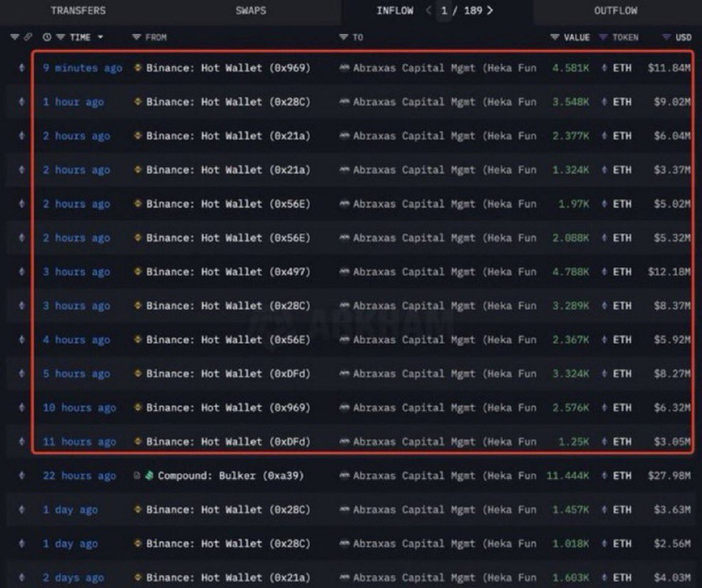Open the FROM column filter
Screen dimensions: 702x588
point(136,37)
